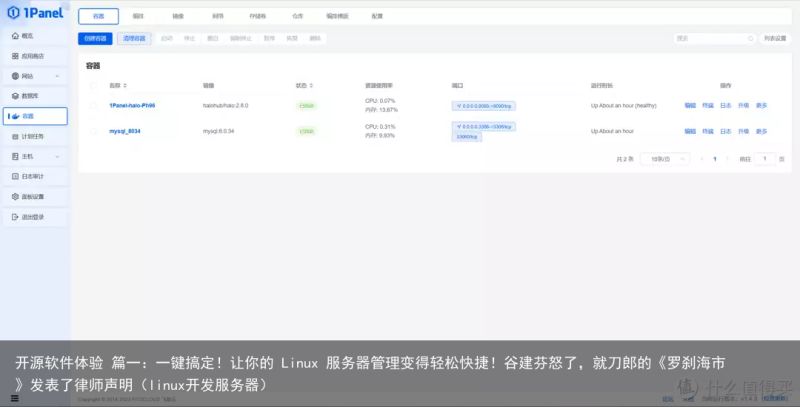This screenshot has width=800, height=407.
Task: Open 终端 terminal for the 1Panel-halo row
Action: [708, 106]
